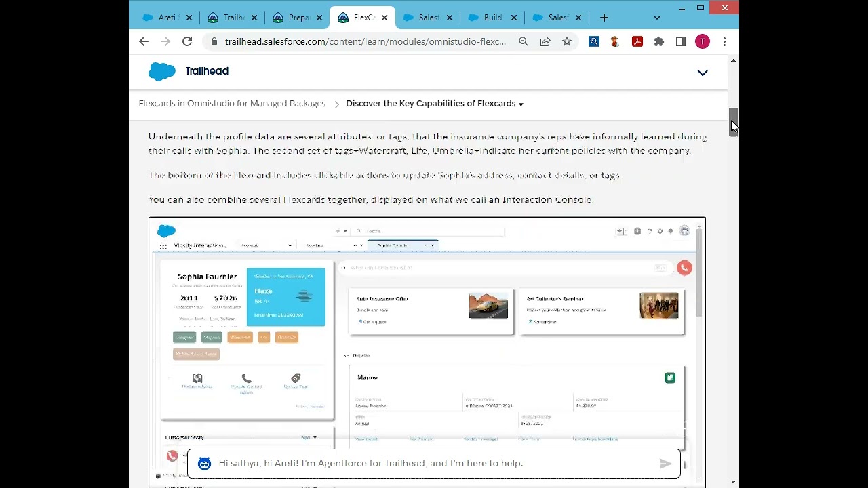Open the Extensions puzzle piece menu
This screenshot has height=488, width=868.
coord(659,42)
